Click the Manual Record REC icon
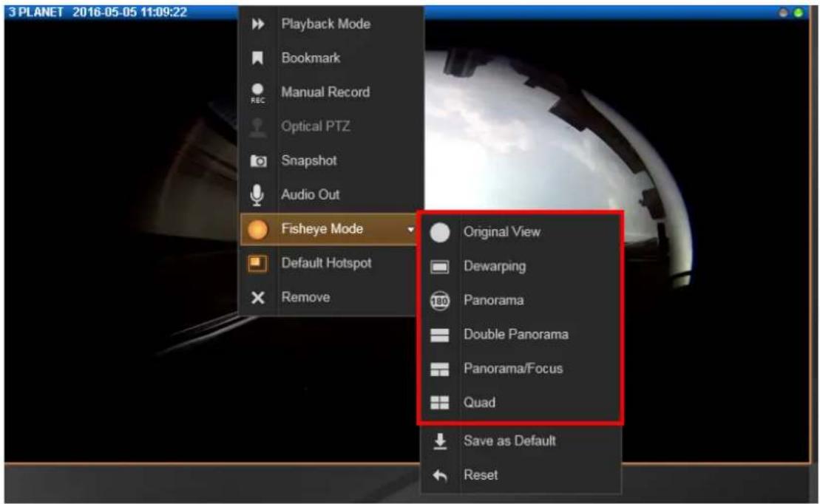The width and height of the screenshot is (820, 504). pyautogui.click(x=257, y=92)
